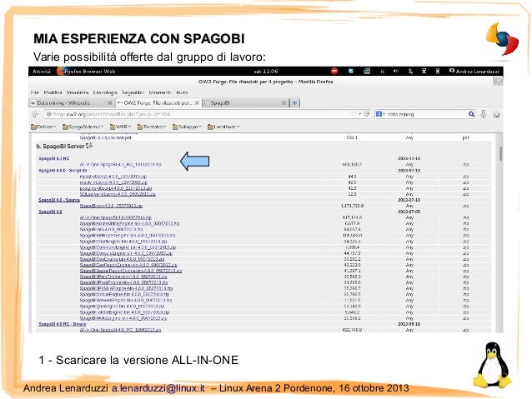
Task: Open the volume indicator in the top bar
Action: pos(395,71)
